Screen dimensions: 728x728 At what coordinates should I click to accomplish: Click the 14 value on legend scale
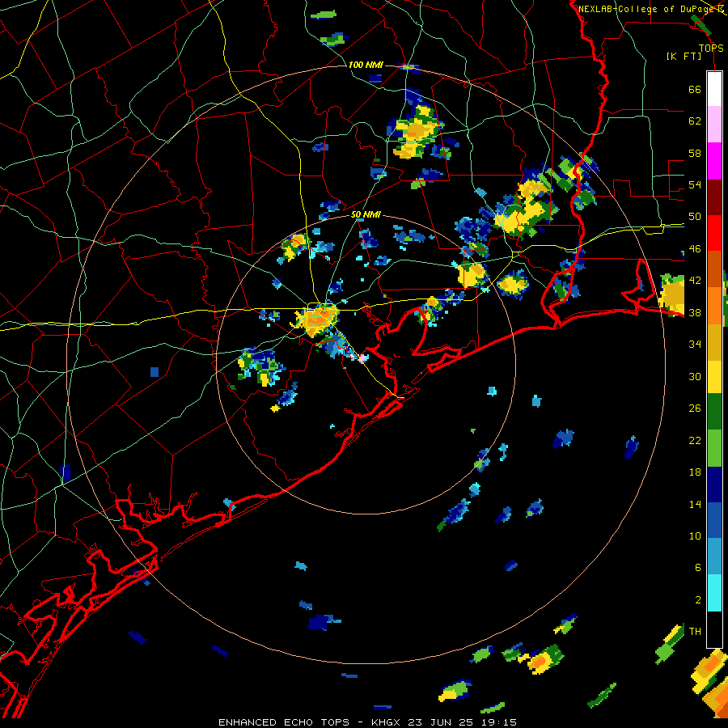coord(695,504)
